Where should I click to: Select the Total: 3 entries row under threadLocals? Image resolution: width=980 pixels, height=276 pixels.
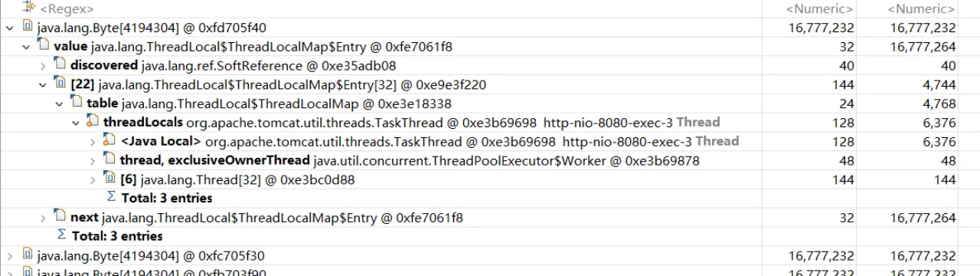pos(490,199)
